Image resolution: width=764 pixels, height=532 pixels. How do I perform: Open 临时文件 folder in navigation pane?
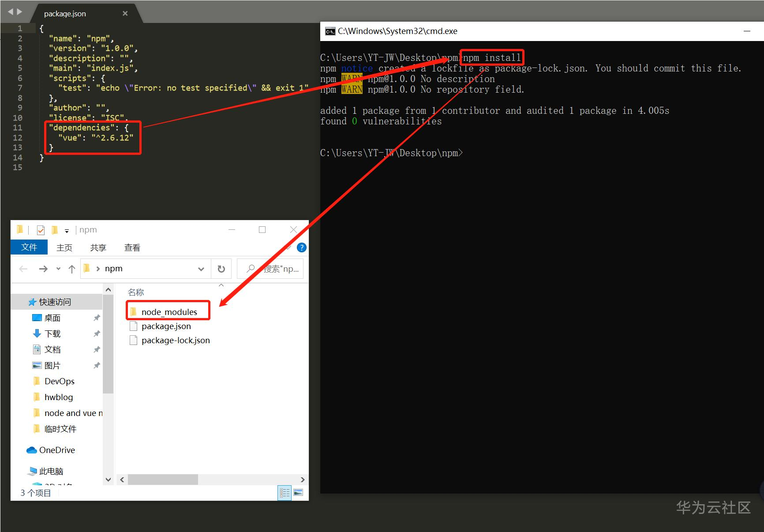tap(60, 429)
